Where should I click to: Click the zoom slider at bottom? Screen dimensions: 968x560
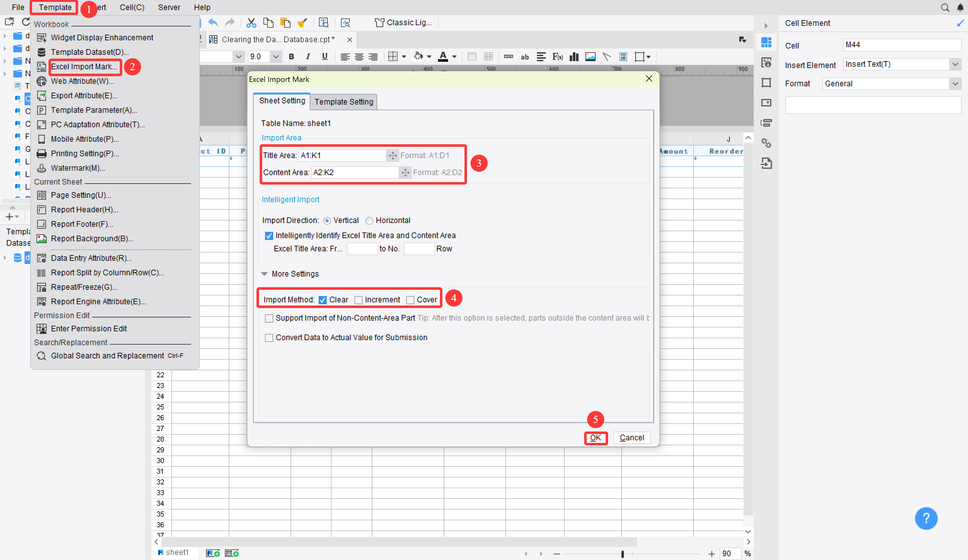622,553
